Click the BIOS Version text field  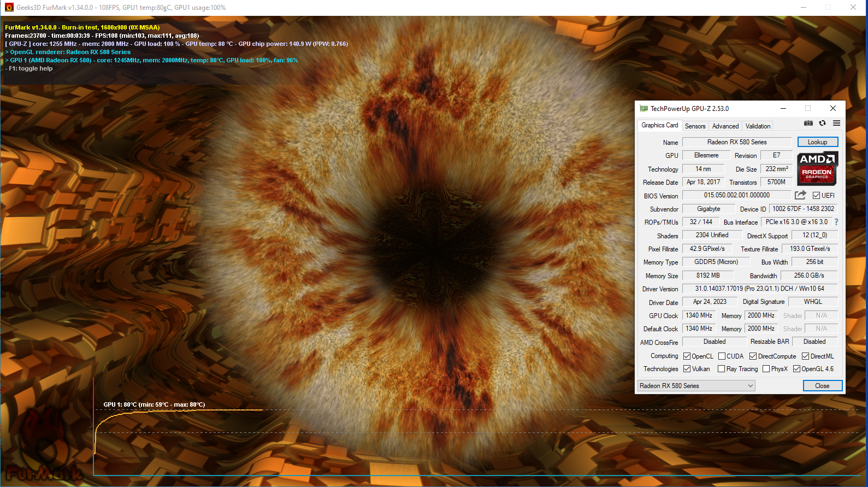point(736,195)
